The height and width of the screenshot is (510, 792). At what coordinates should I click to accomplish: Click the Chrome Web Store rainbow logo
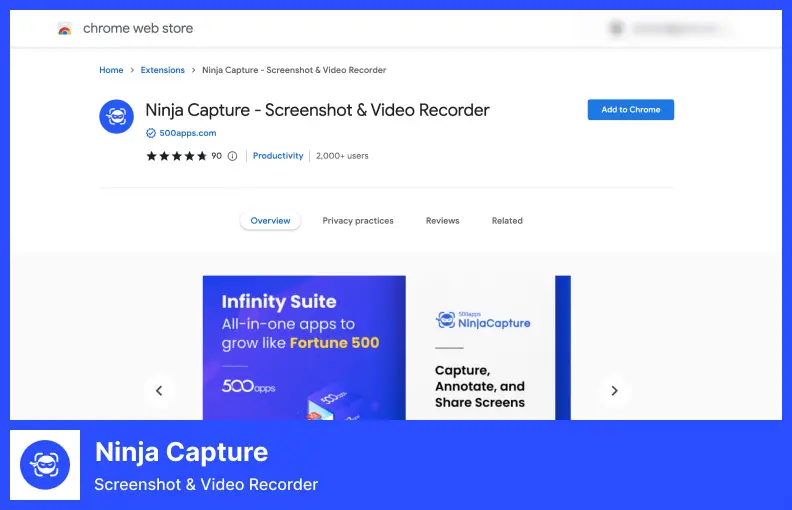tap(65, 29)
